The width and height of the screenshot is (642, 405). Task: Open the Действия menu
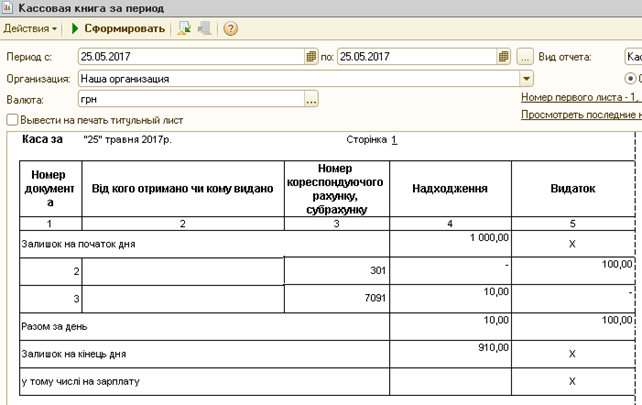click(x=30, y=29)
